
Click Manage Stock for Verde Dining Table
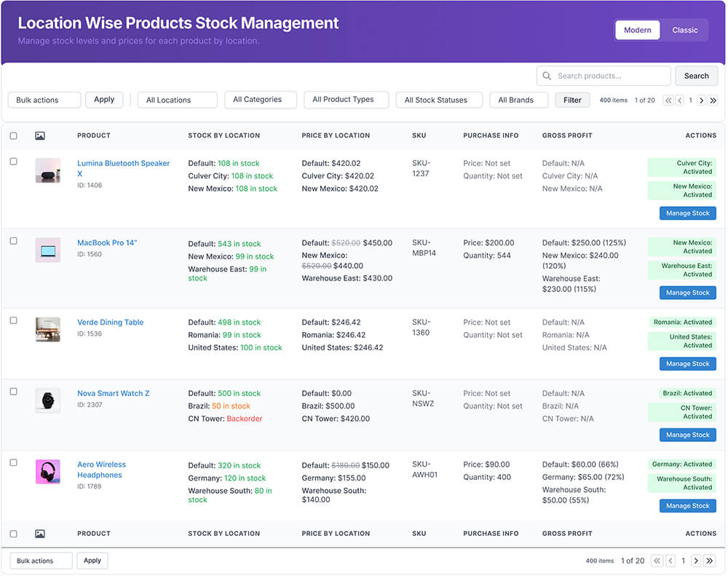(x=687, y=363)
